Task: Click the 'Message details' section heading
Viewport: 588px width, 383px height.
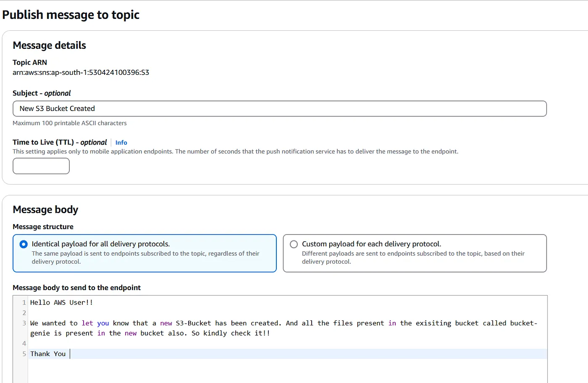Action: 49,45
